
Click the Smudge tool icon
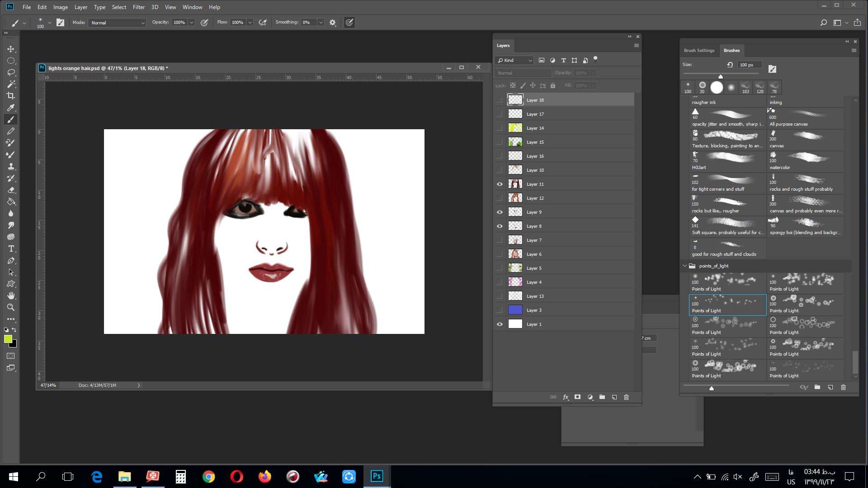11,225
